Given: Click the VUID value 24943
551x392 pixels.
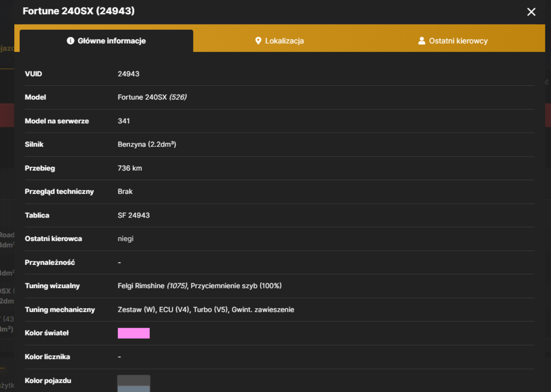Looking at the screenshot, I should tap(128, 74).
